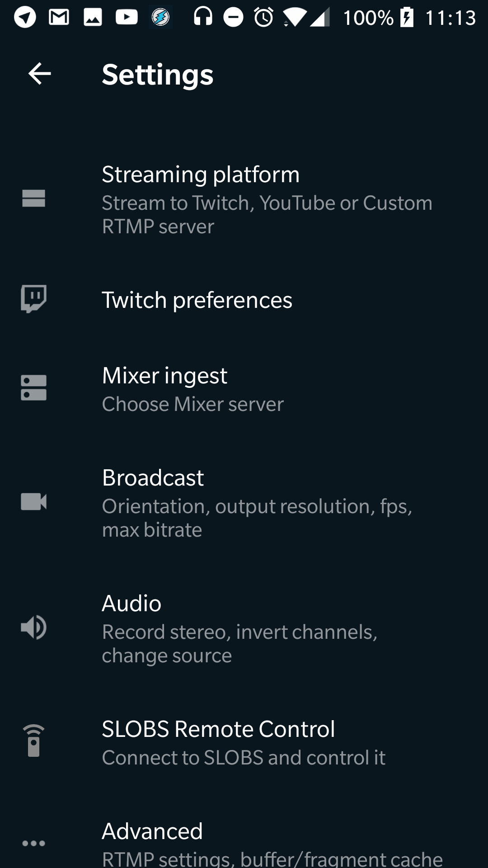488x868 pixels.
Task: Open SLOBS Remote Control
Action: point(243,742)
